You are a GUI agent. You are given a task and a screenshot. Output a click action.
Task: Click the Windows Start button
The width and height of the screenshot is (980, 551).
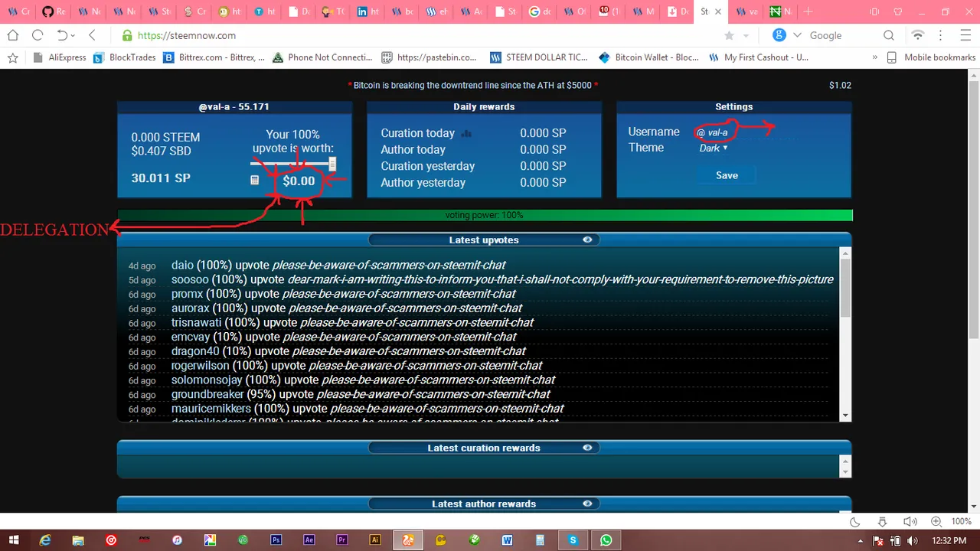pos(13,540)
